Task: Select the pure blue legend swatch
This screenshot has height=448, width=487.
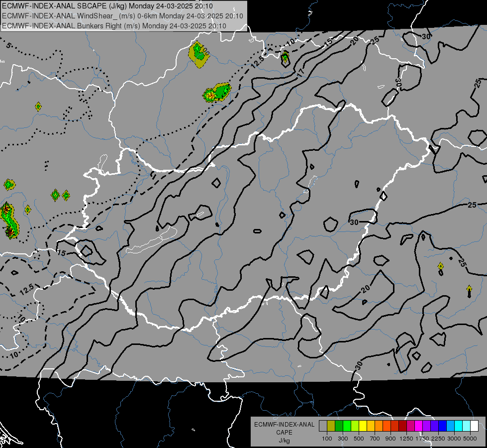Action: (x=443, y=426)
